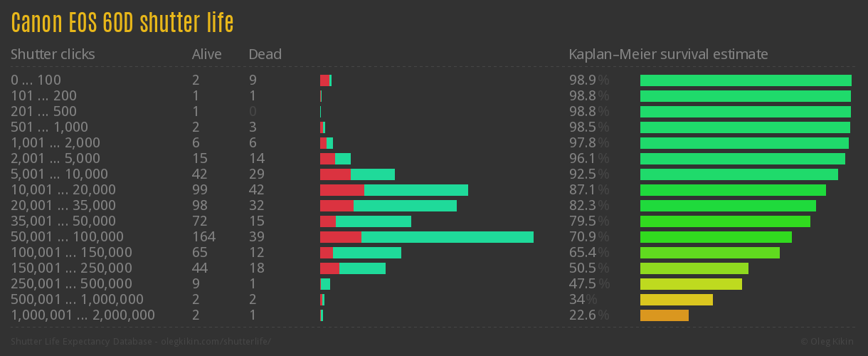Screen dimensions: 868x356
Task: Click the dead count 42
Action: click(x=256, y=189)
